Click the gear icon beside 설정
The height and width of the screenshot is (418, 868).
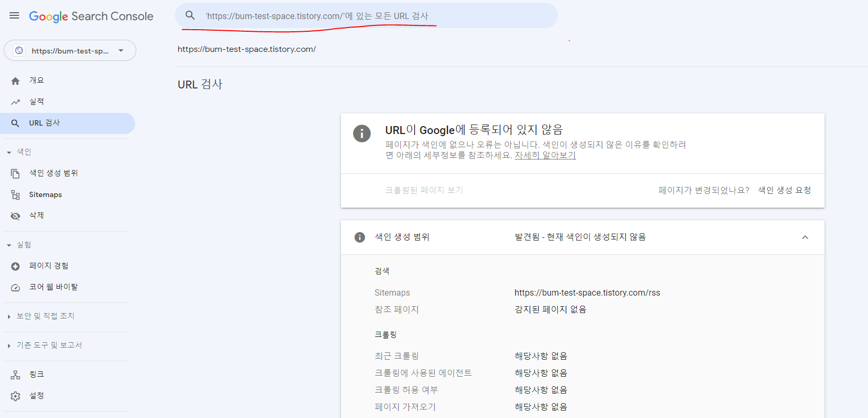pyautogui.click(x=15, y=396)
